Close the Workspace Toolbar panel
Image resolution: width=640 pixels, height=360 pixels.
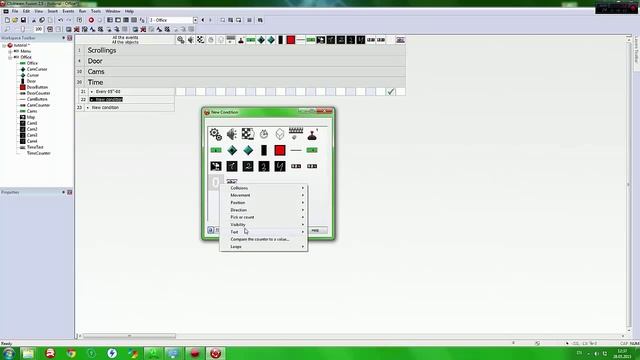pos(70,38)
